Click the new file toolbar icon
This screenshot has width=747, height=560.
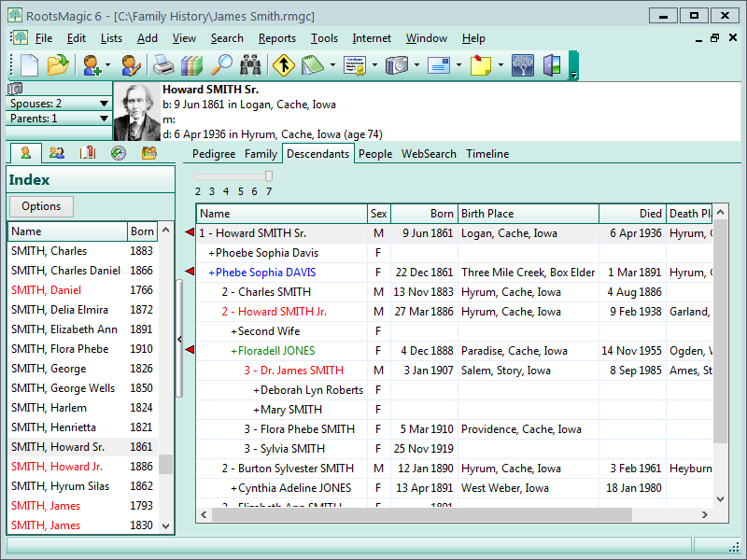(x=30, y=65)
